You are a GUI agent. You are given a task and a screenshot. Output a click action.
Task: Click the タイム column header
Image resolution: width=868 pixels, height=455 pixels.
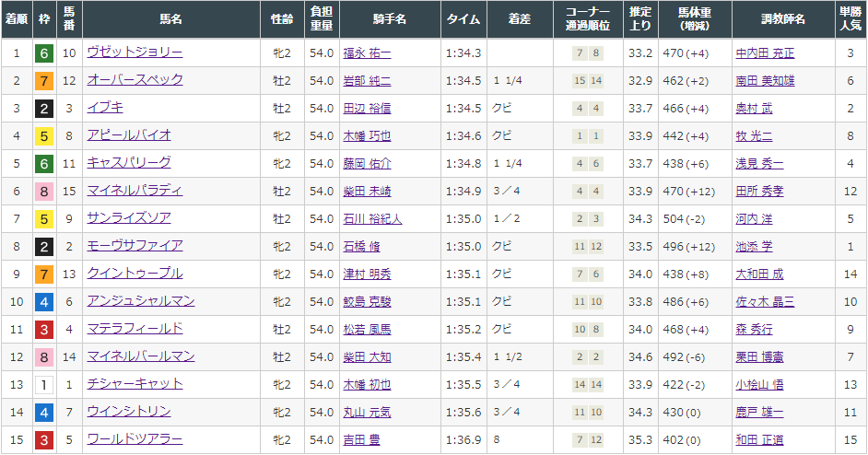[x=463, y=19]
